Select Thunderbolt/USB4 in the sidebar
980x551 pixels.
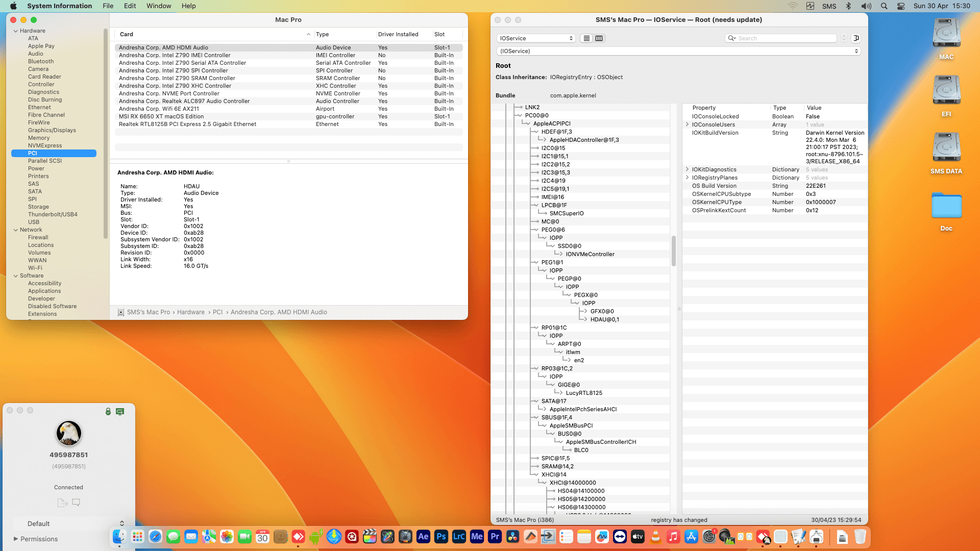tap(53, 214)
